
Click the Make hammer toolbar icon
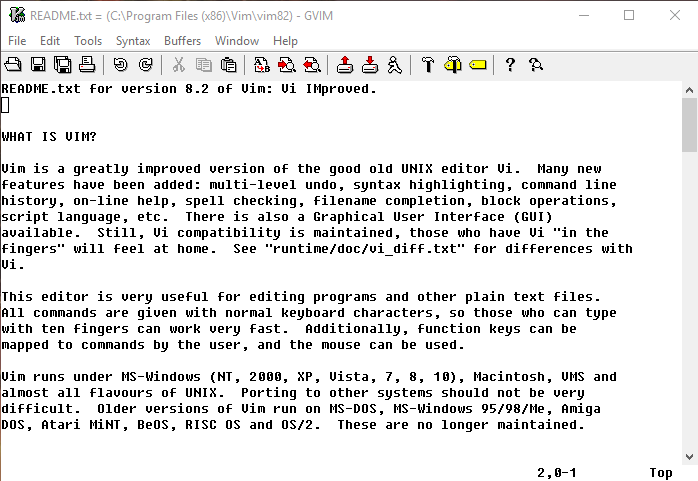[x=428, y=65]
